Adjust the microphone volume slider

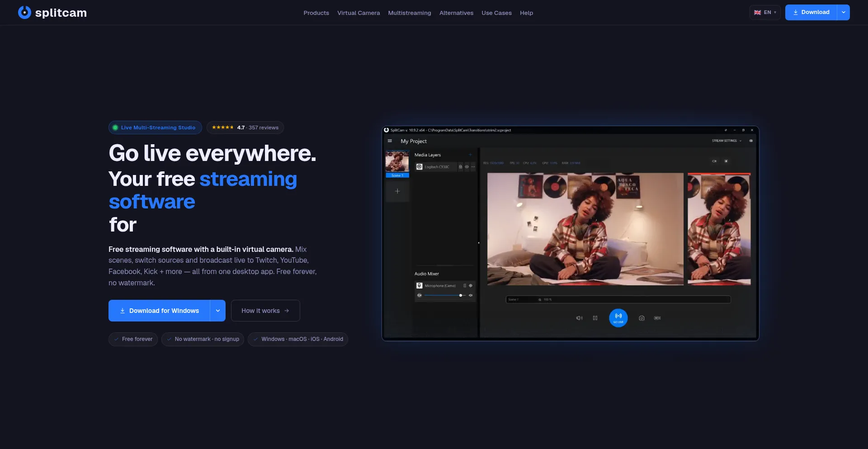pos(445,295)
